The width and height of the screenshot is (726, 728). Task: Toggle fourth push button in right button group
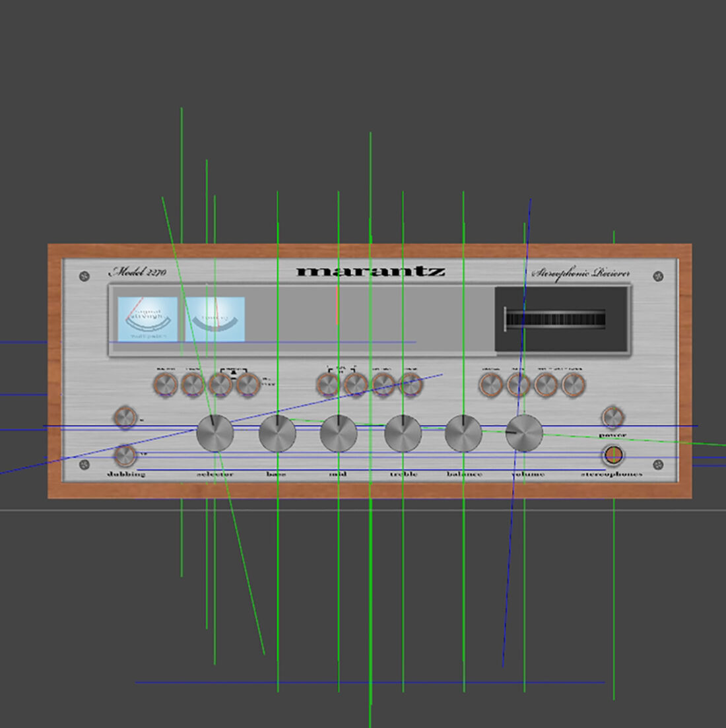pos(574,384)
